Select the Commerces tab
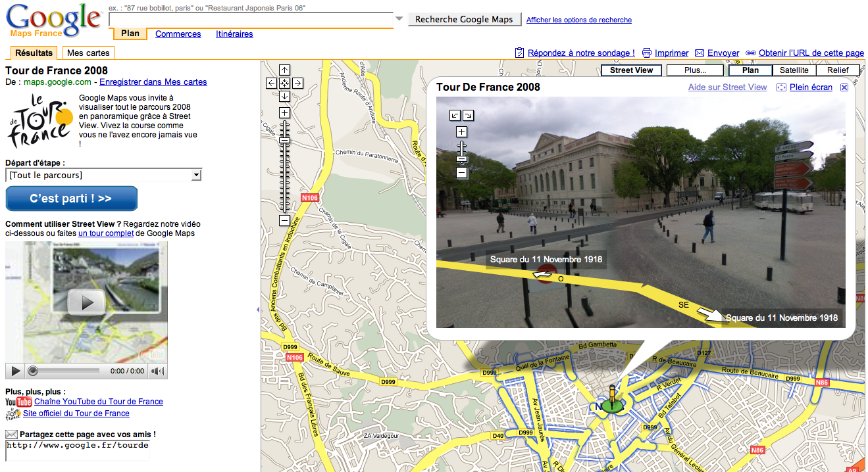This screenshot has width=868, height=472. click(178, 34)
